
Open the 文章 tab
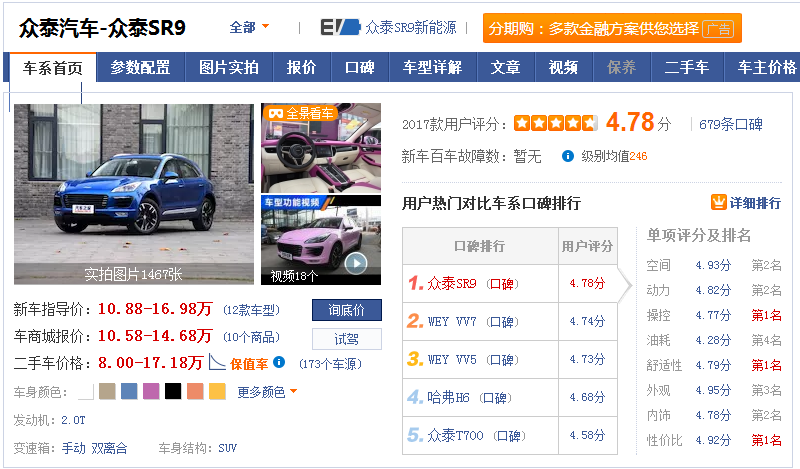tap(506, 67)
